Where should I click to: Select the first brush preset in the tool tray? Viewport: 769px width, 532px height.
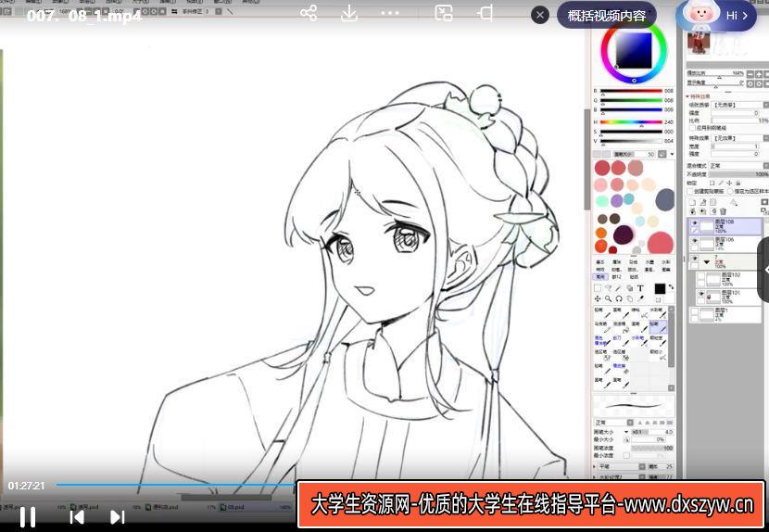603,313
